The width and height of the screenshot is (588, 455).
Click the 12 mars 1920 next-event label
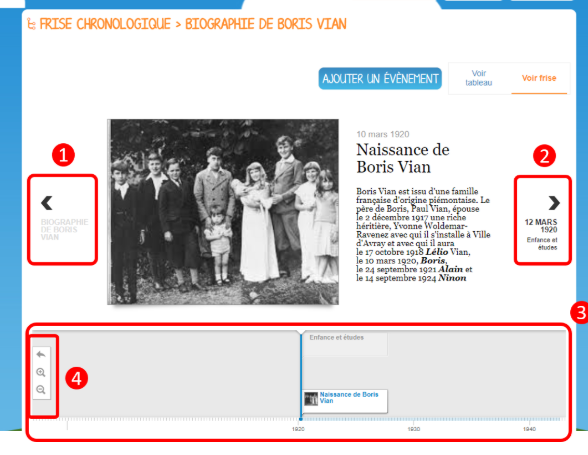coord(541,226)
